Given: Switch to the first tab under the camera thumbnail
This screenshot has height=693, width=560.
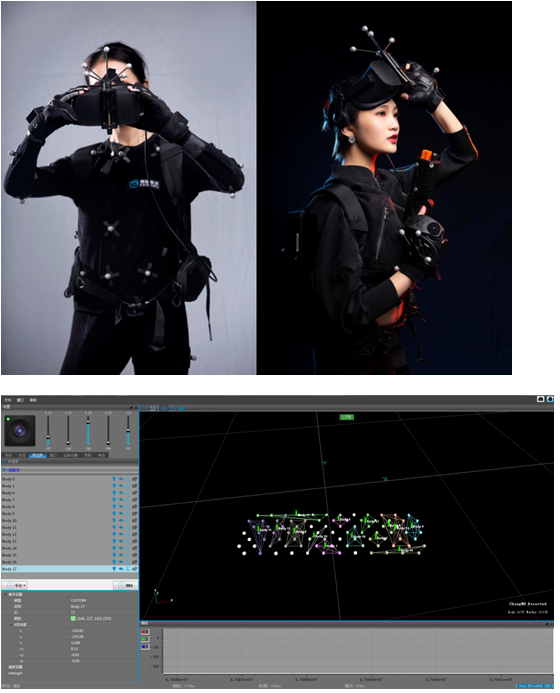Looking at the screenshot, I should pyautogui.click(x=8, y=455).
